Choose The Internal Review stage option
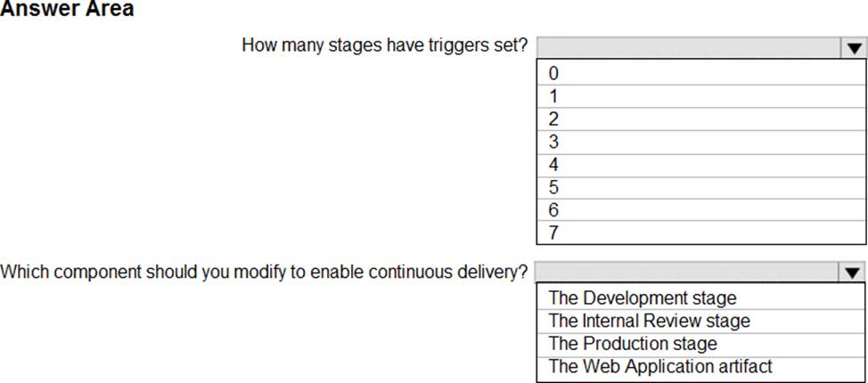868x383 pixels. coord(649,321)
